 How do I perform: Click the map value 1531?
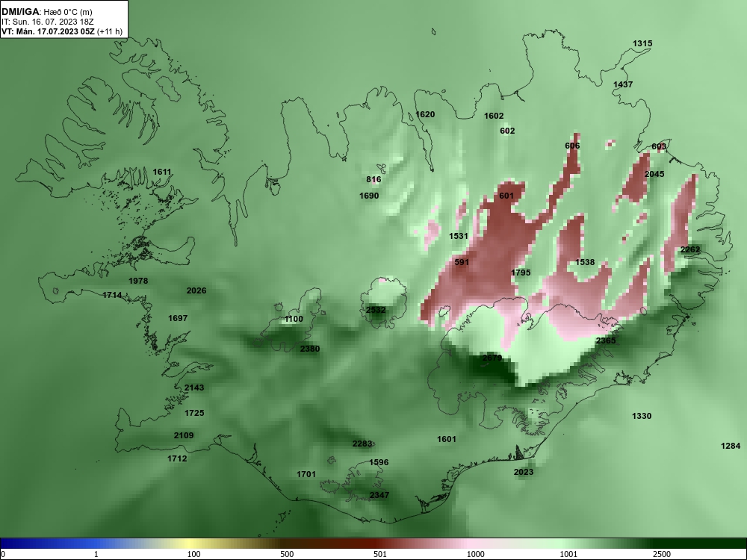tap(459, 236)
